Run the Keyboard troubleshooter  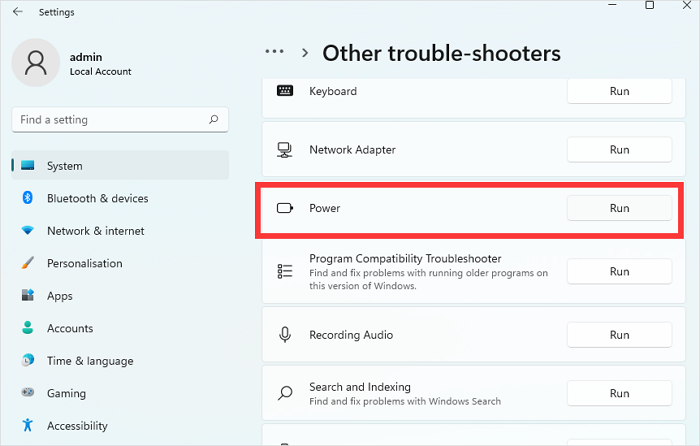(x=619, y=91)
